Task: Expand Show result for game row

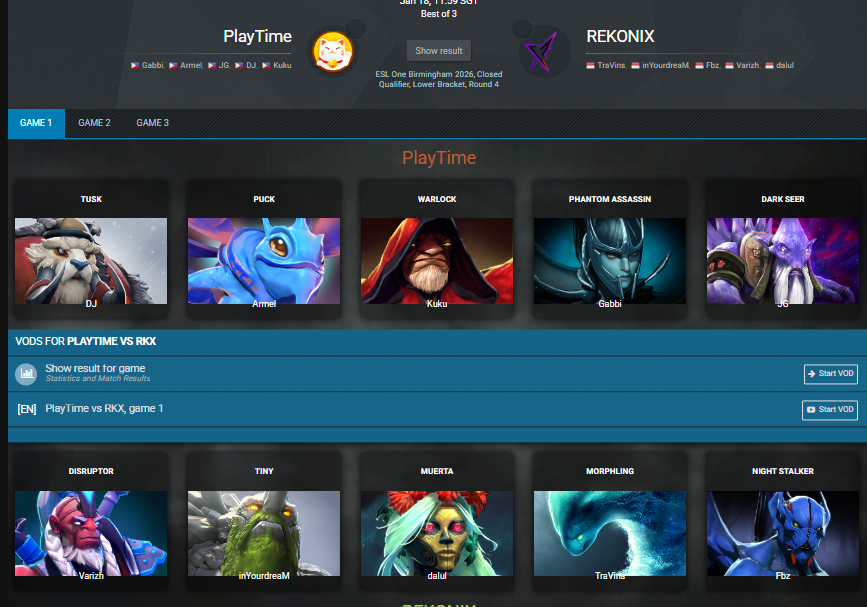Action: [x=95, y=369]
